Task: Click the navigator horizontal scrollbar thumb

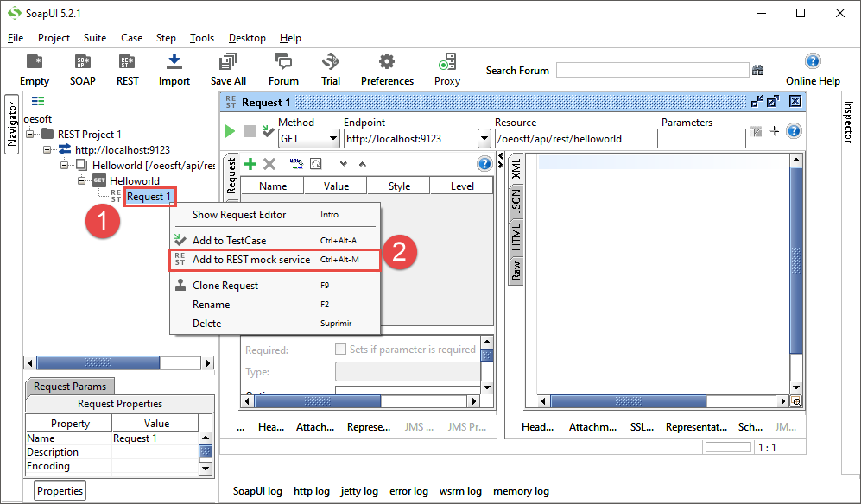Action: point(98,363)
